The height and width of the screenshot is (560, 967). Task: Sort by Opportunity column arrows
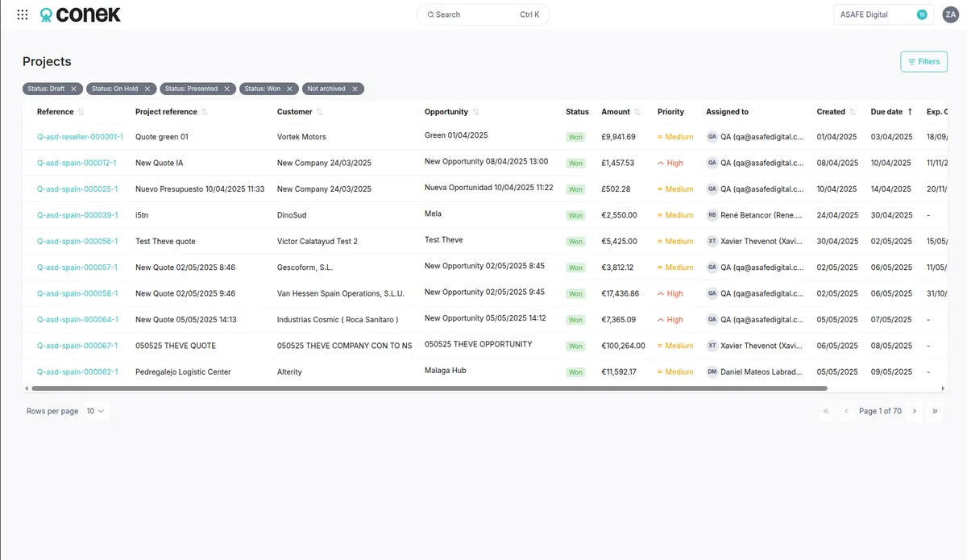pos(475,112)
